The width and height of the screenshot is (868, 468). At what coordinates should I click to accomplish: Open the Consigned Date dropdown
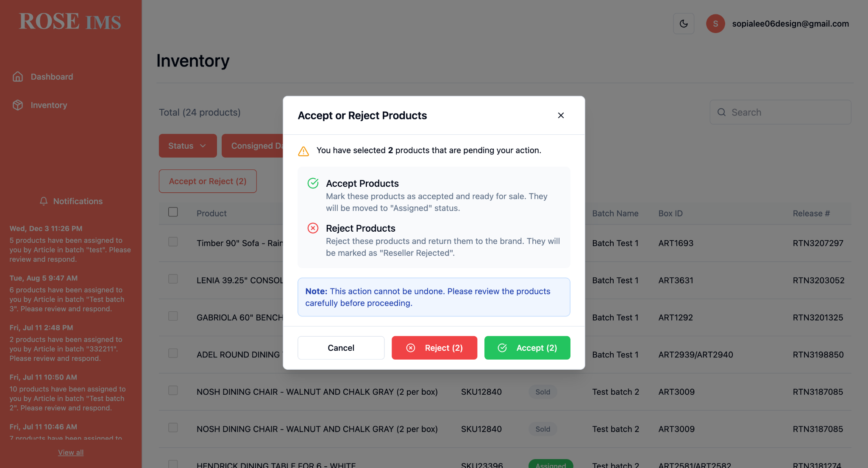pos(259,145)
